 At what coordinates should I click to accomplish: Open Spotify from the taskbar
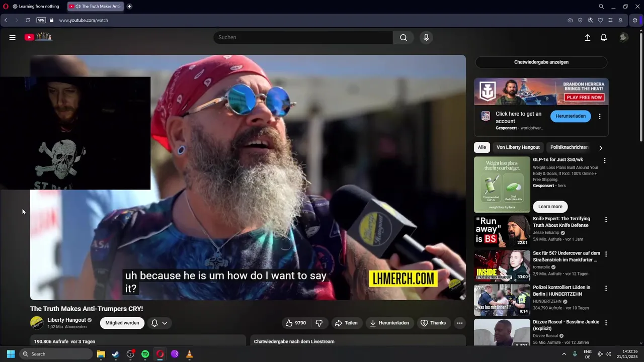pos(145,354)
